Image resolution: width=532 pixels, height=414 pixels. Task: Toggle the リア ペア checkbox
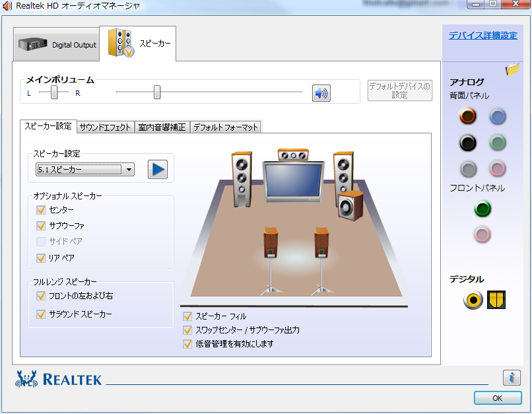41,258
